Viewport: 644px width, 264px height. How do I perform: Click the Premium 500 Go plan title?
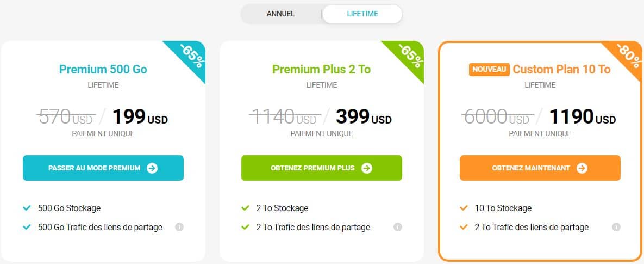(x=103, y=69)
